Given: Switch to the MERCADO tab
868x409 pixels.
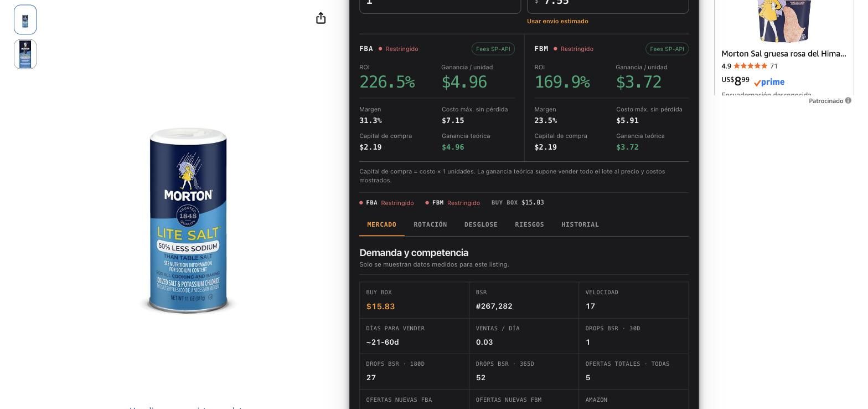Looking at the screenshot, I should 382,224.
